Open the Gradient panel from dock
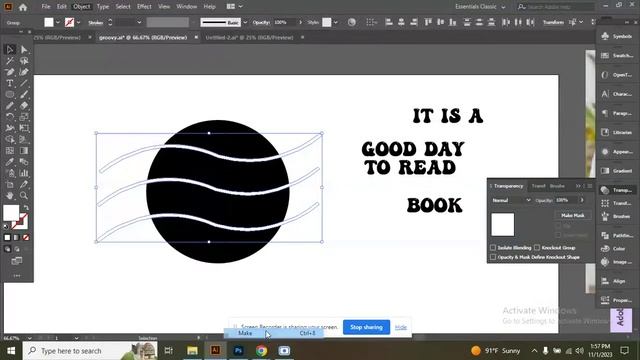640x360 pixels. (617, 171)
